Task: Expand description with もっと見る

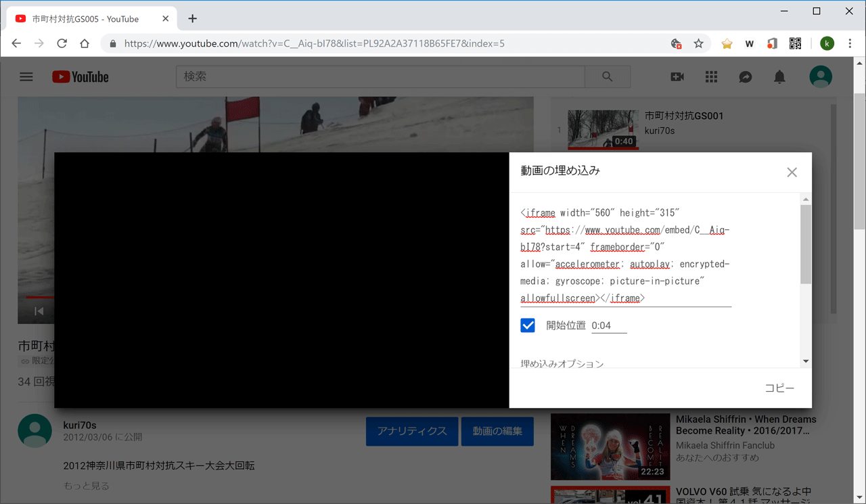Action: coord(86,486)
